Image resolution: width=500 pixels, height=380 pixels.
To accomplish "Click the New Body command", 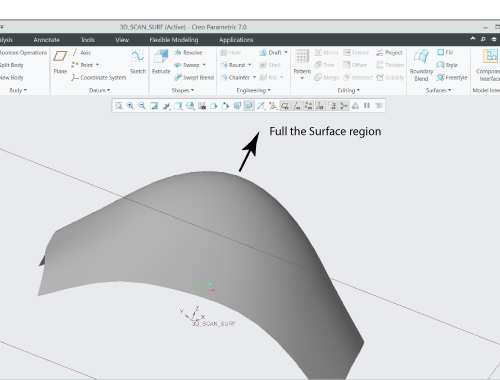I will (12, 78).
